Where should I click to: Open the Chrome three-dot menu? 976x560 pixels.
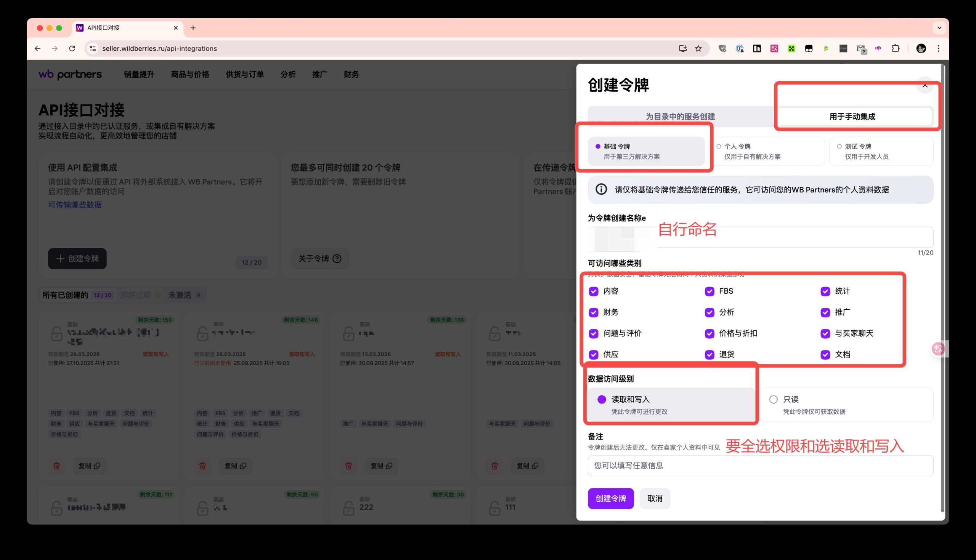tap(938, 48)
